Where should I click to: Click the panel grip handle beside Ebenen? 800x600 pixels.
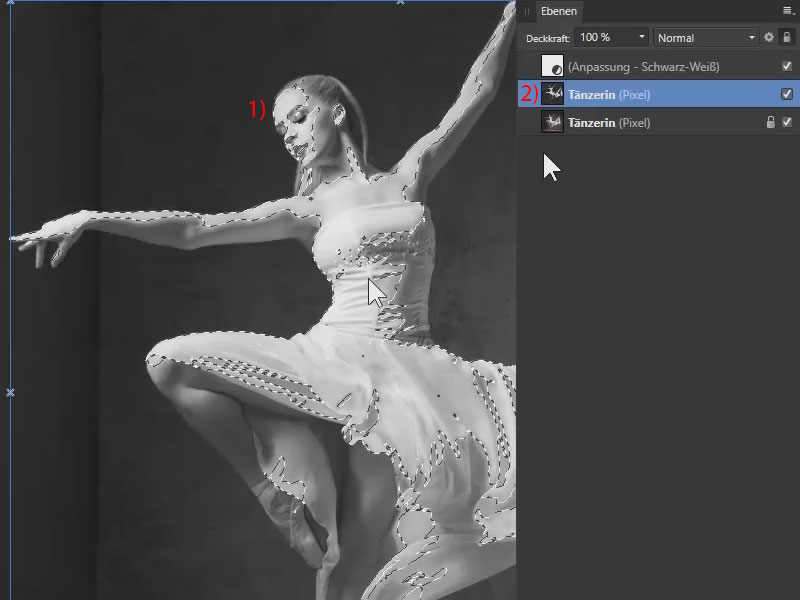[527, 11]
